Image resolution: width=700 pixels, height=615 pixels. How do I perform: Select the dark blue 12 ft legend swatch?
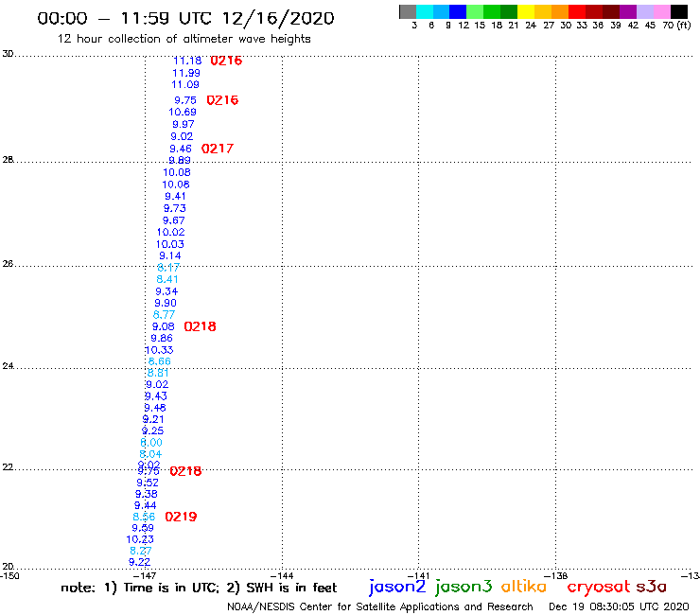(458, 11)
